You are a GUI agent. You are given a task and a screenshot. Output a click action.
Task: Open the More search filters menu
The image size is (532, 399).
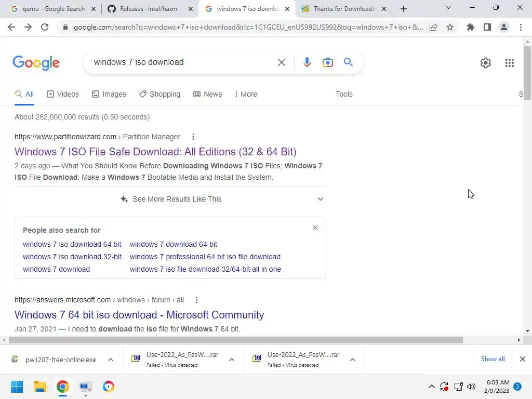[246, 95]
